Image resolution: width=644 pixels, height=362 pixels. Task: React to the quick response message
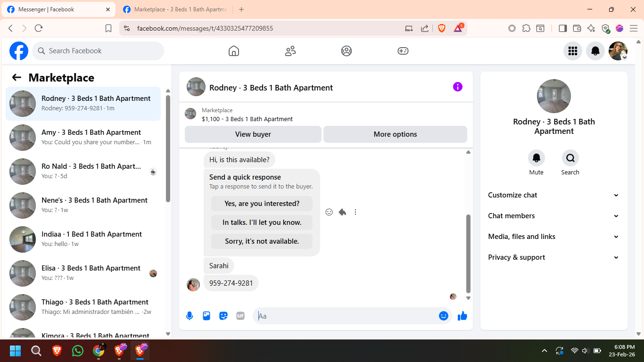[329, 212]
